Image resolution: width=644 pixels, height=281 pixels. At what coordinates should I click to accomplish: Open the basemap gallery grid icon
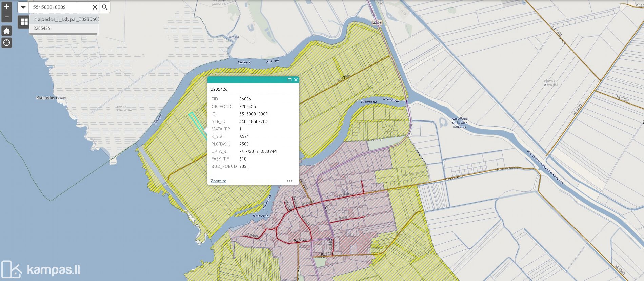click(24, 22)
